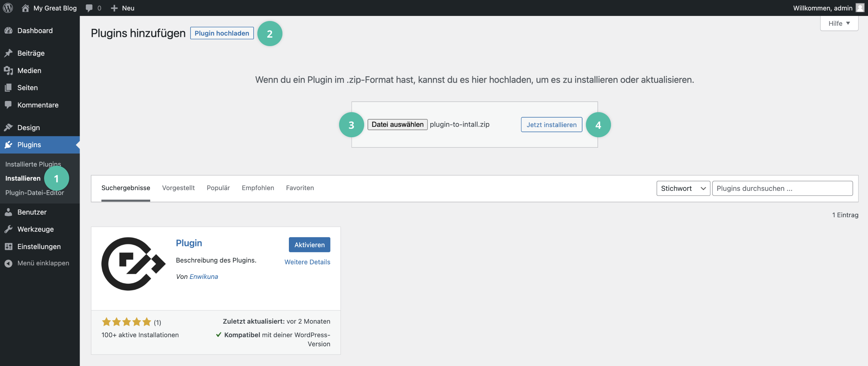Click the Kommentare speech bubble icon
Image resolution: width=868 pixels, height=366 pixels.
click(8, 105)
